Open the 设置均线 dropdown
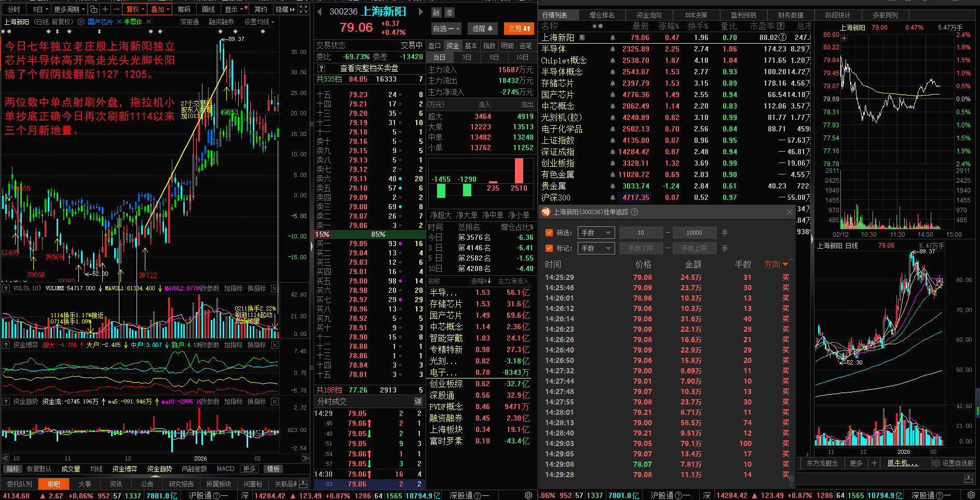980x500 pixels. pos(260,22)
